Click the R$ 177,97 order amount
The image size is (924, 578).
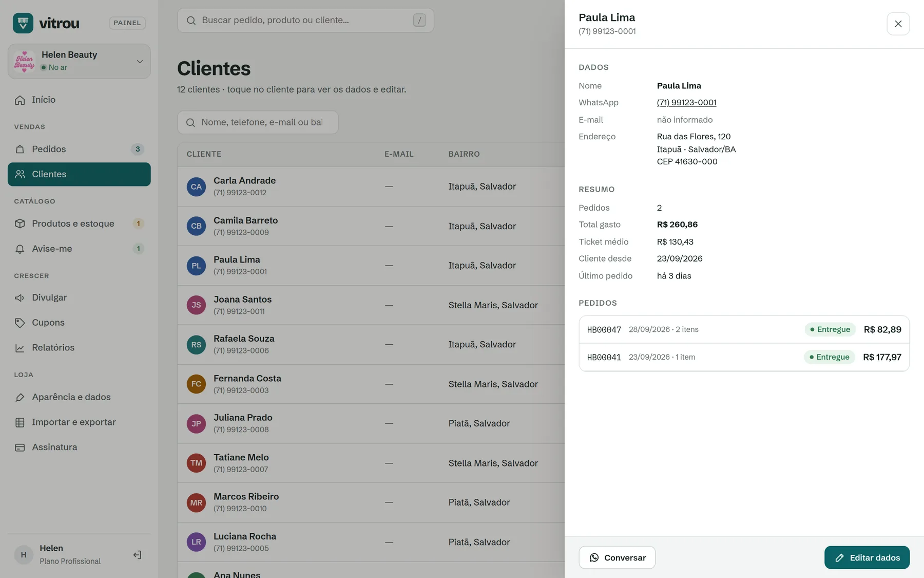tap(882, 357)
